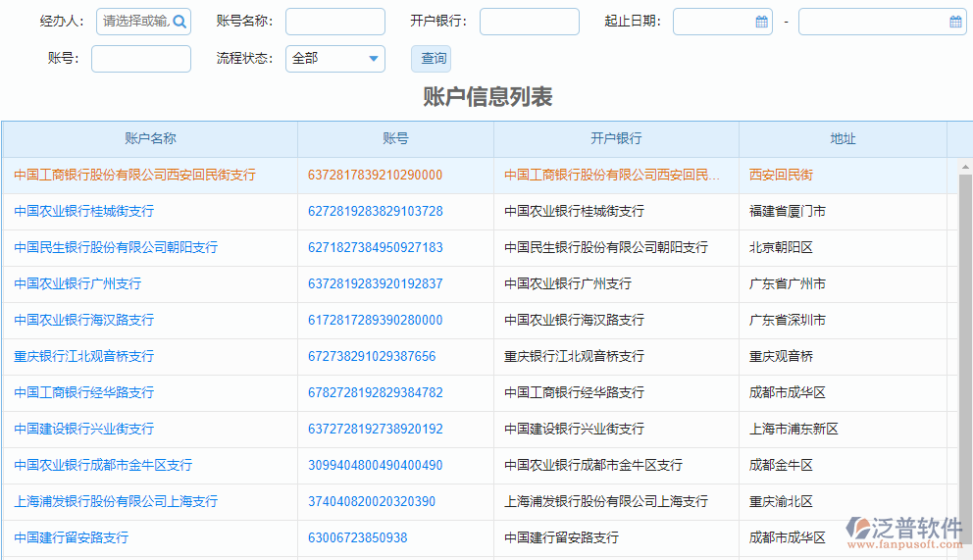
Task: Open the end date calendar icon
Action: [955, 22]
